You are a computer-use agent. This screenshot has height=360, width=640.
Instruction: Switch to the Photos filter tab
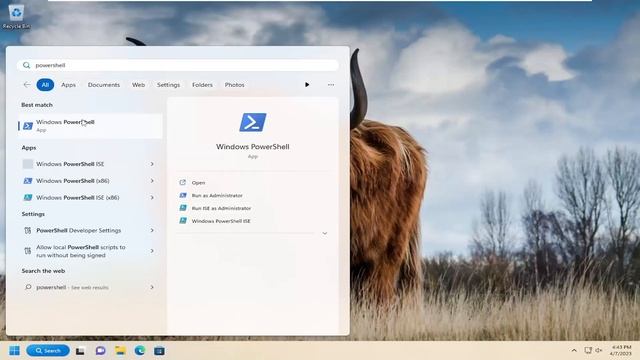pos(234,85)
